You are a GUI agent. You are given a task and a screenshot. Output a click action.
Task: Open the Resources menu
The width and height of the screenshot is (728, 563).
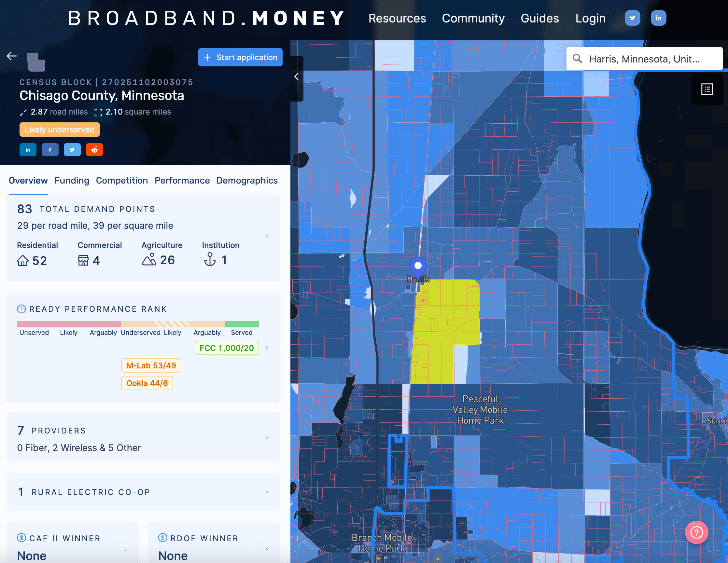[x=397, y=18]
